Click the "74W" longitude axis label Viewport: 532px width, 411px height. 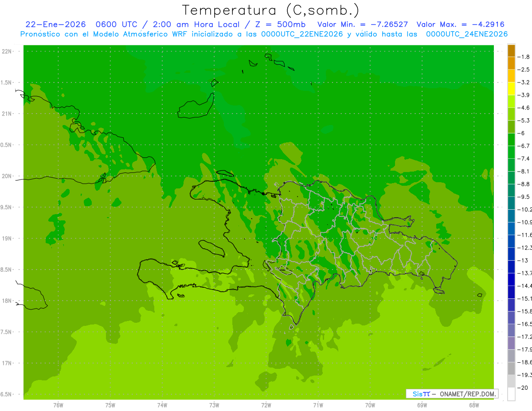(x=162, y=405)
